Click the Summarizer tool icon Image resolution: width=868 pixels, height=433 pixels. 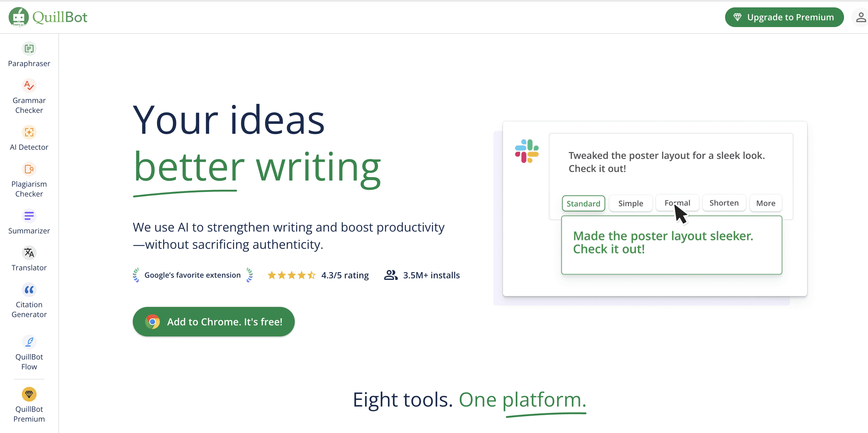[29, 216]
